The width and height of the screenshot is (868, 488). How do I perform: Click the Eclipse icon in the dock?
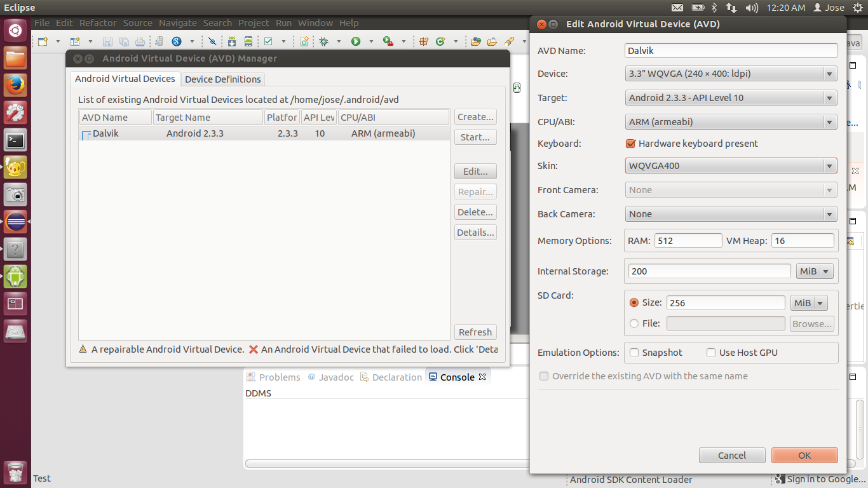pyautogui.click(x=15, y=222)
